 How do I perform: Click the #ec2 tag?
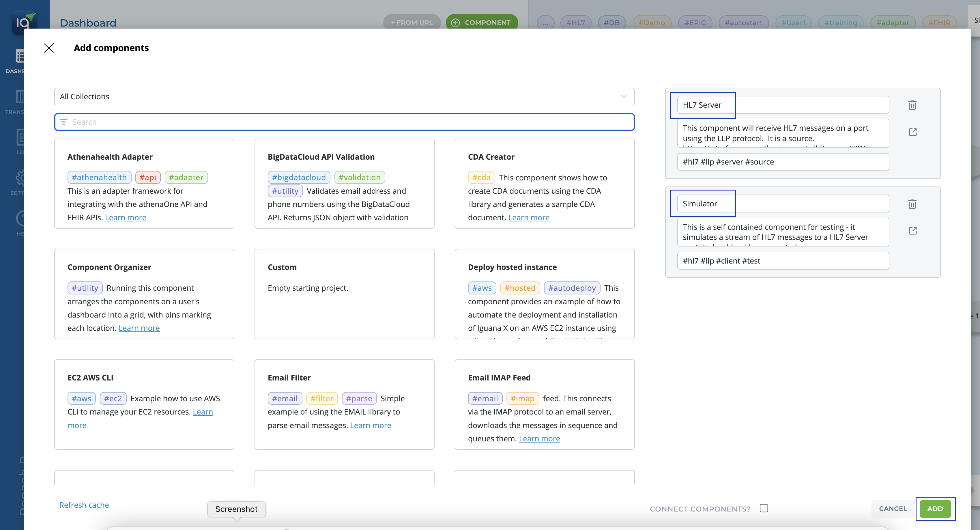tap(113, 398)
